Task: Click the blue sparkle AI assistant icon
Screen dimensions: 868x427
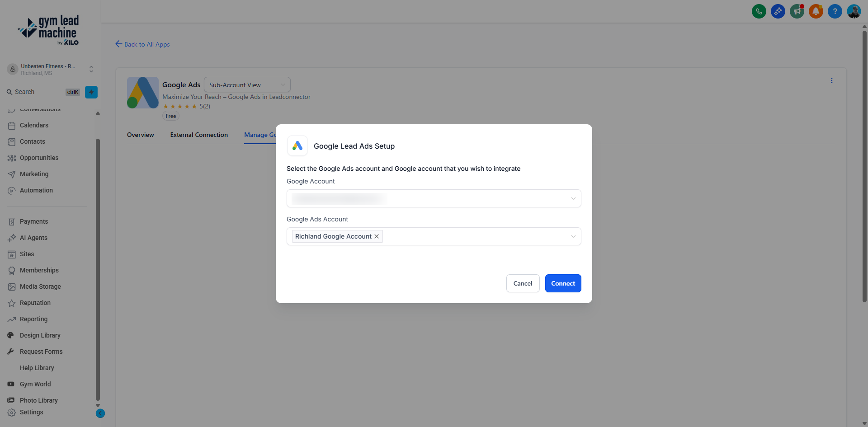Action: coord(778,11)
